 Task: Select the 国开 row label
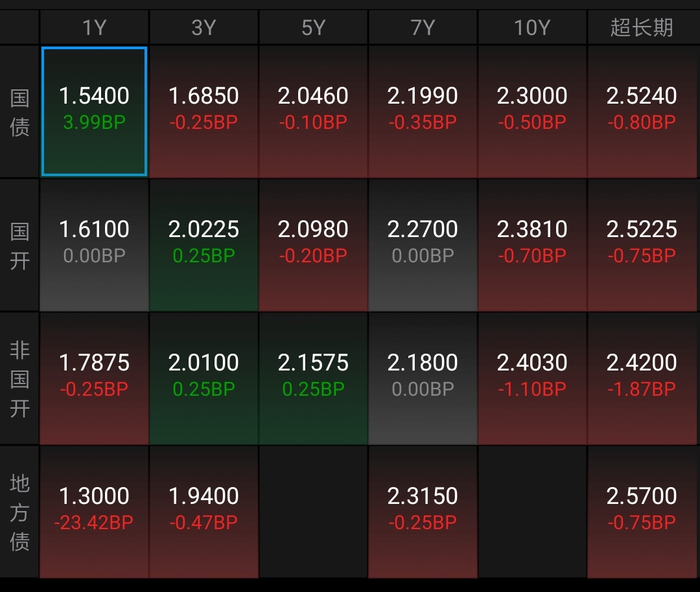[x=19, y=245]
